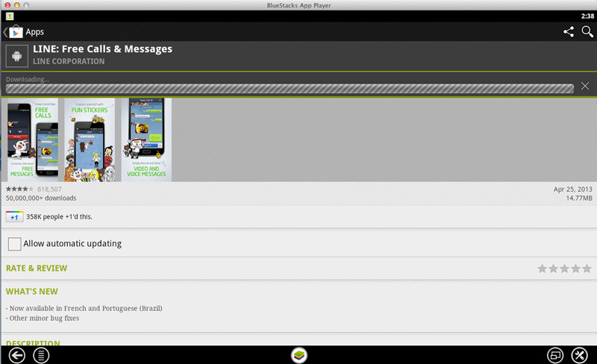
Task: Cancel the download with the X icon
Action: (585, 86)
